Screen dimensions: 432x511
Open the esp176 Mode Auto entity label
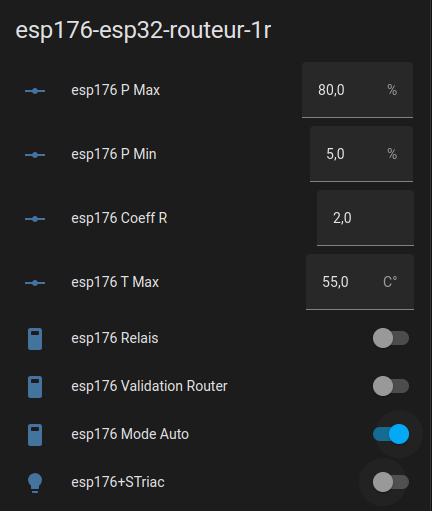[x=130, y=434]
